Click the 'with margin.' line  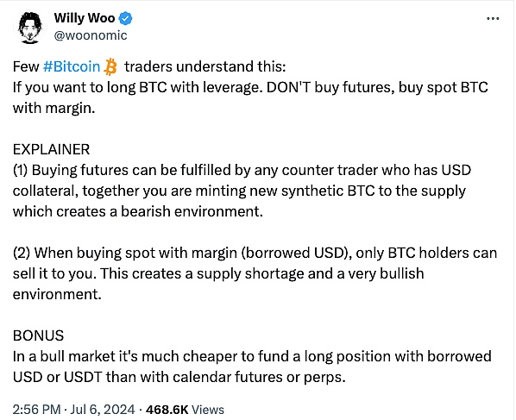[x=54, y=108]
